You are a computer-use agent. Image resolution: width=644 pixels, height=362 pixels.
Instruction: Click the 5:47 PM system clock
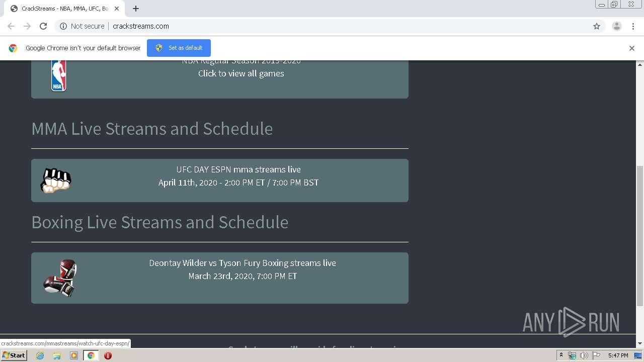(618, 355)
